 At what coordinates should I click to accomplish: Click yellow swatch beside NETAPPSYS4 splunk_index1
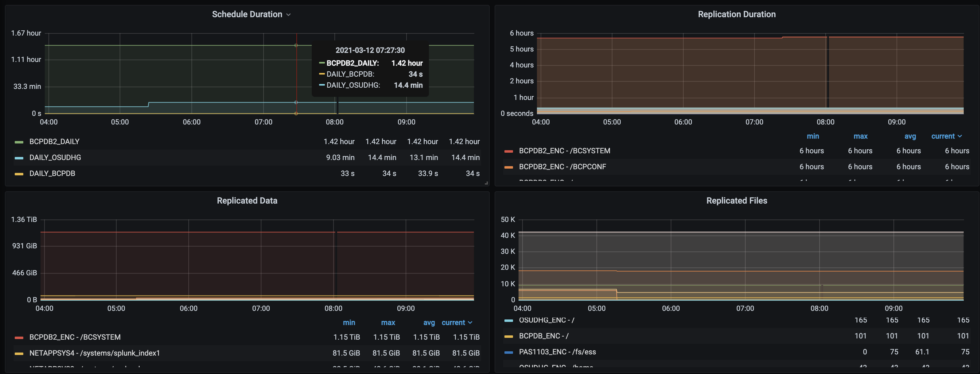19,353
